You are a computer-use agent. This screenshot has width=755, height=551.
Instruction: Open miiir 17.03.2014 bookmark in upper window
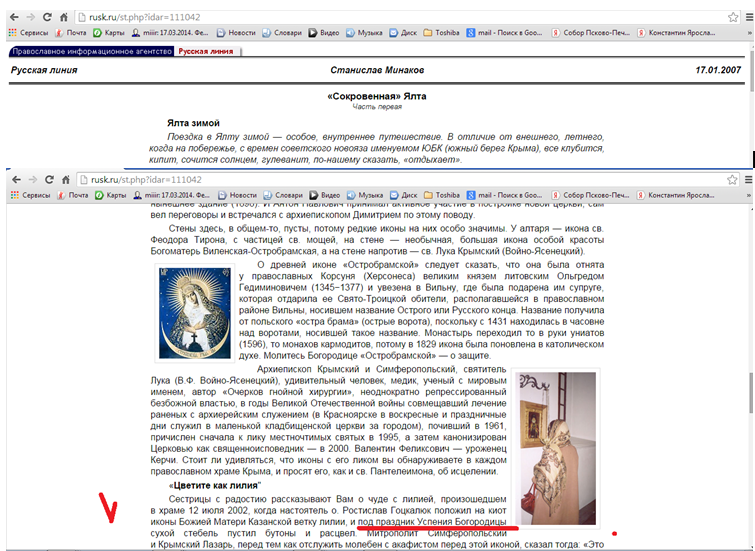pos(170,33)
